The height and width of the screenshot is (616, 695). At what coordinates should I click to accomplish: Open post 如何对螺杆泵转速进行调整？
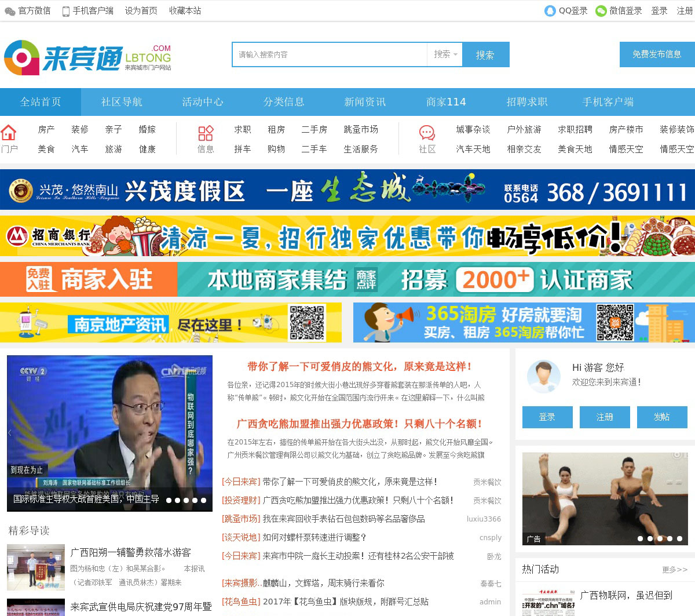pos(314,537)
